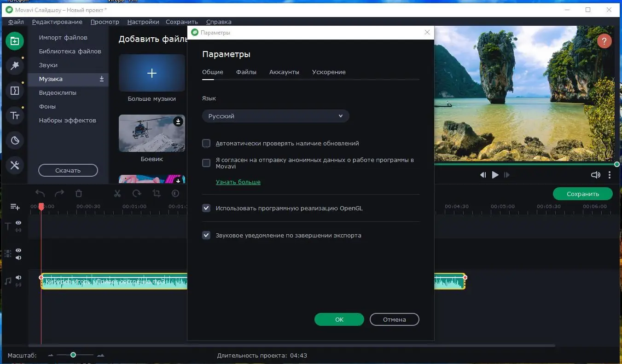Select Библиотека файлов in the side list

click(x=70, y=51)
